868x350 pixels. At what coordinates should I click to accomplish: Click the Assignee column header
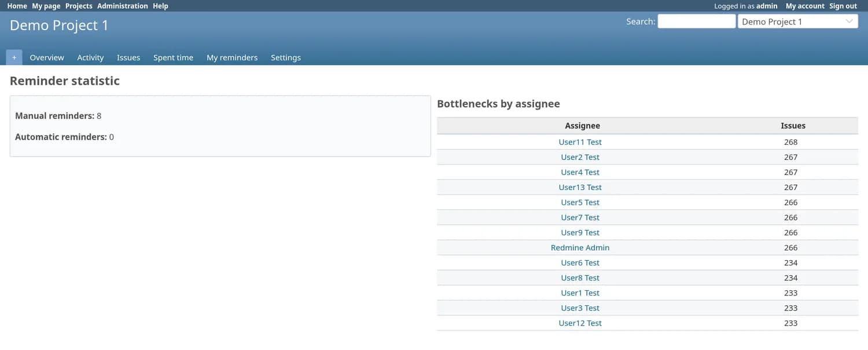(x=583, y=126)
